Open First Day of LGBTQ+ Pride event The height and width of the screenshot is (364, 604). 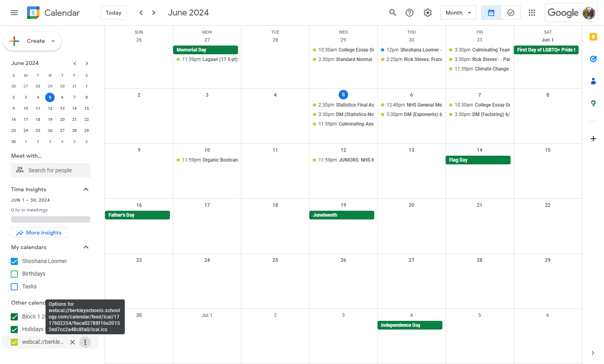coord(546,50)
